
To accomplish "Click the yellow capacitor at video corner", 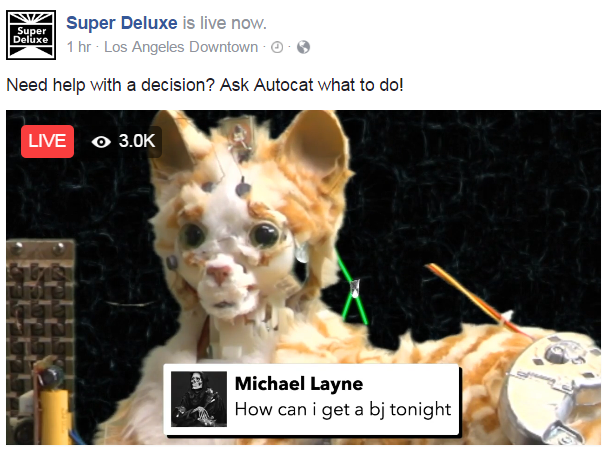I will [57, 417].
